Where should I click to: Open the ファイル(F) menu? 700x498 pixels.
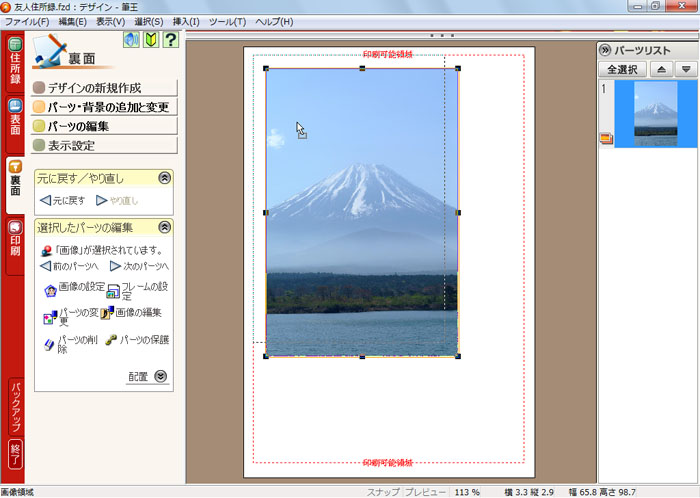28,21
